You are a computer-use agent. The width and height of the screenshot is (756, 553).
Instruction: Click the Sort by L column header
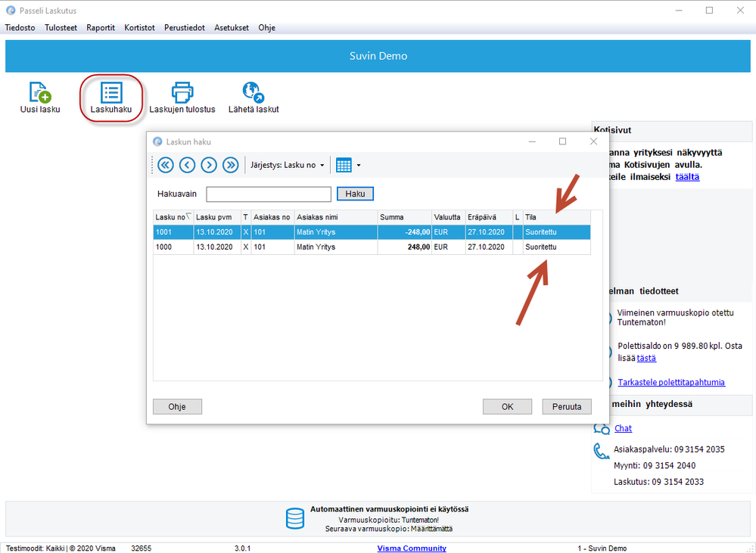tap(518, 217)
